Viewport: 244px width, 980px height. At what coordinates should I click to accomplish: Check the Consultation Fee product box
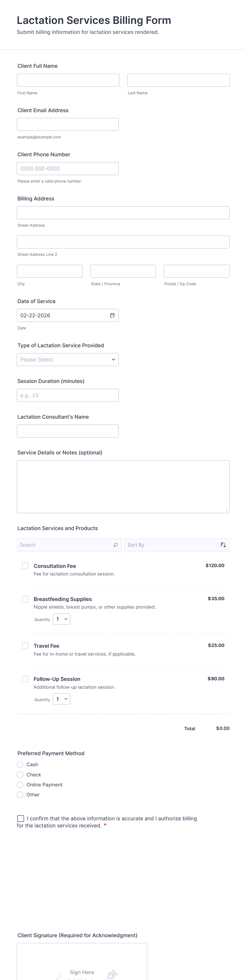[25, 566]
